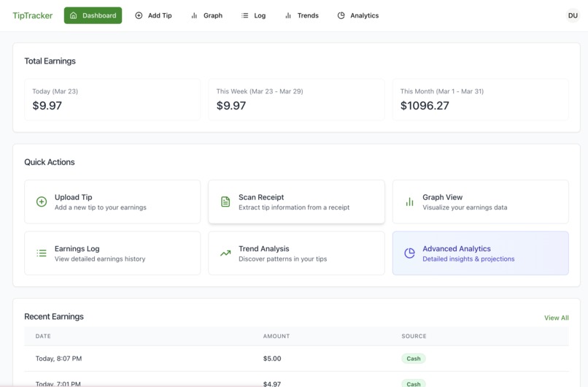The height and width of the screenshot is (387, 588).
Task: Open the Log tab
Action: (253, 15)
